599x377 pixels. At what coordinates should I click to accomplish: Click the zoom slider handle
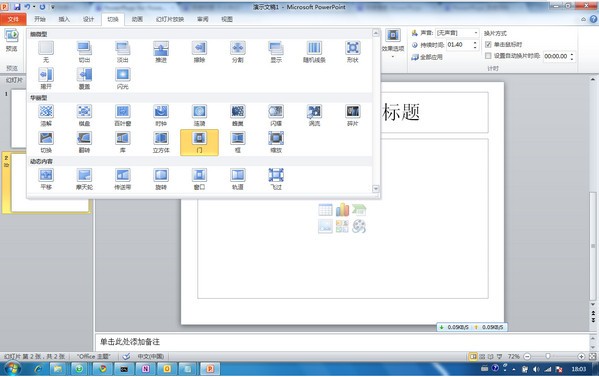point(548,356)
